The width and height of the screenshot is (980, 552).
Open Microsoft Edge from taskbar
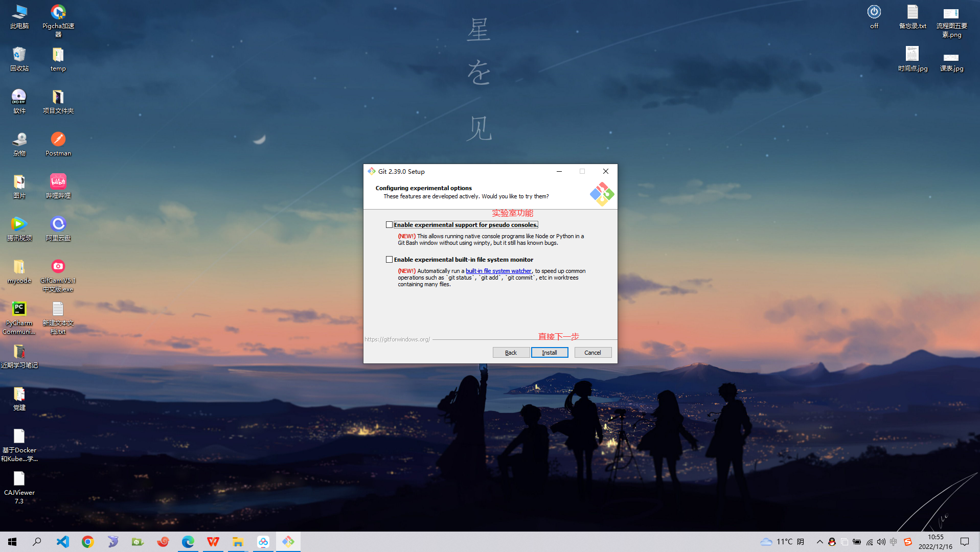pos(188,542)
